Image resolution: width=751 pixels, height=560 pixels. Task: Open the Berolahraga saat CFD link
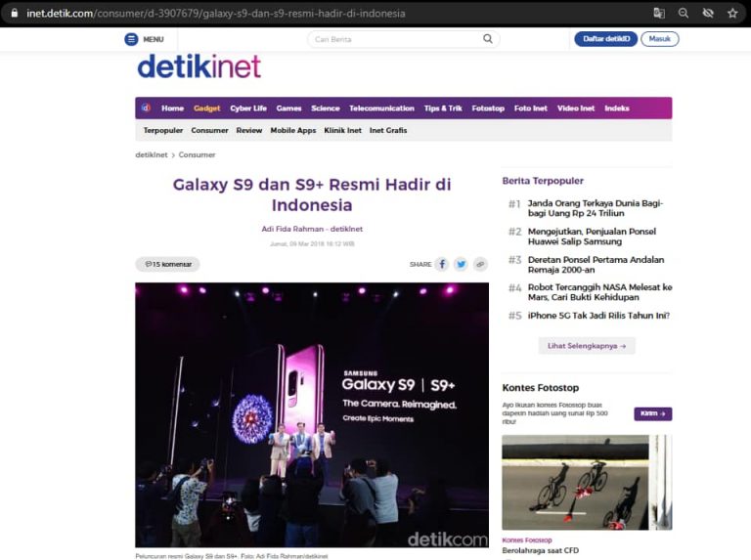[540, 550]
